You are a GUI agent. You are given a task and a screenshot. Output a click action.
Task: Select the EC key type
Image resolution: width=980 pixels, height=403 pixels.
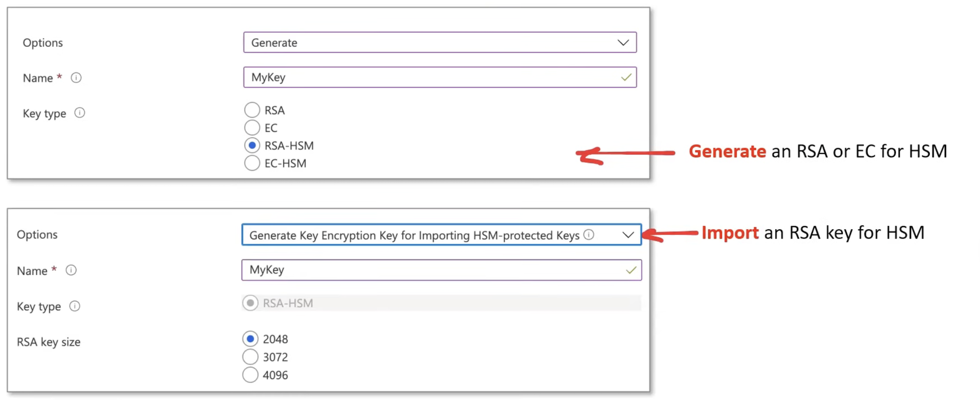point(252,128)
